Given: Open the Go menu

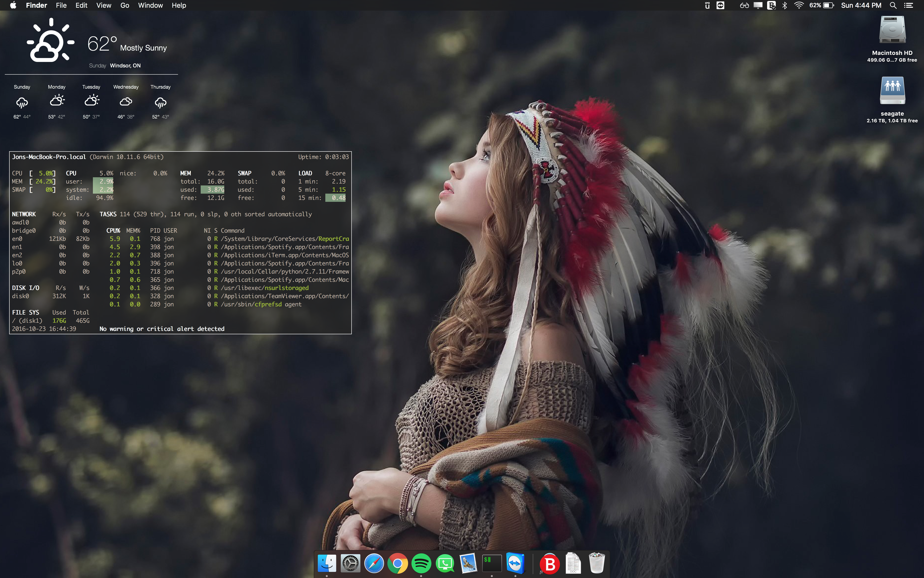Looking at the screenshot, I should tap(125, 5).
